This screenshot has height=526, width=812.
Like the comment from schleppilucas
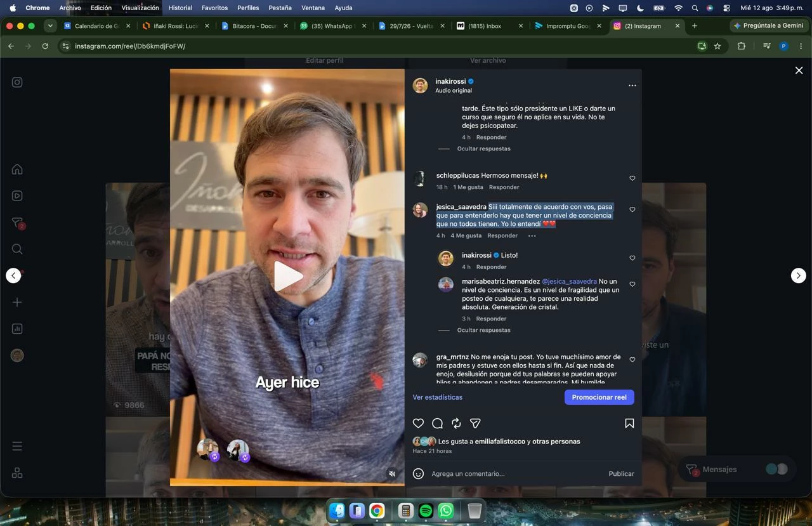click(x=632, y=178)
